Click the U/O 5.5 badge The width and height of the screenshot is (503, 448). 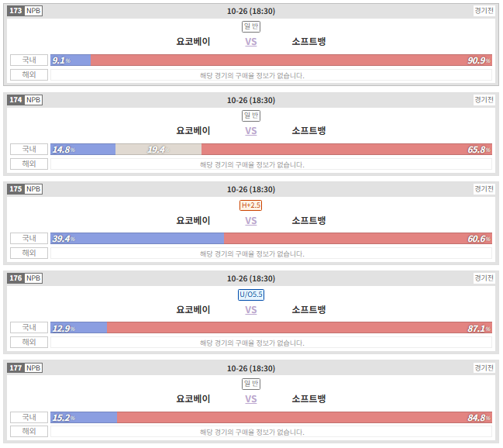click(x=251, y=295)
